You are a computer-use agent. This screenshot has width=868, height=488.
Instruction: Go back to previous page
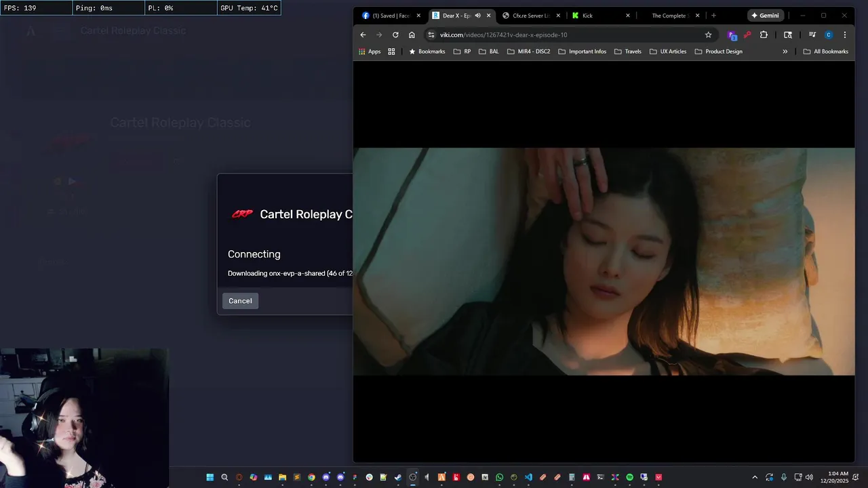(363, 35)
